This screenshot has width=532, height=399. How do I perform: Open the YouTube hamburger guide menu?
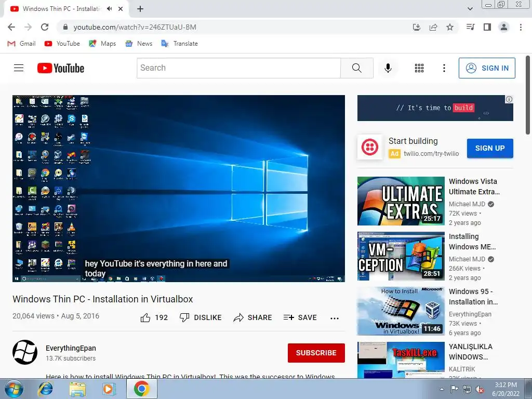[19, 68]
